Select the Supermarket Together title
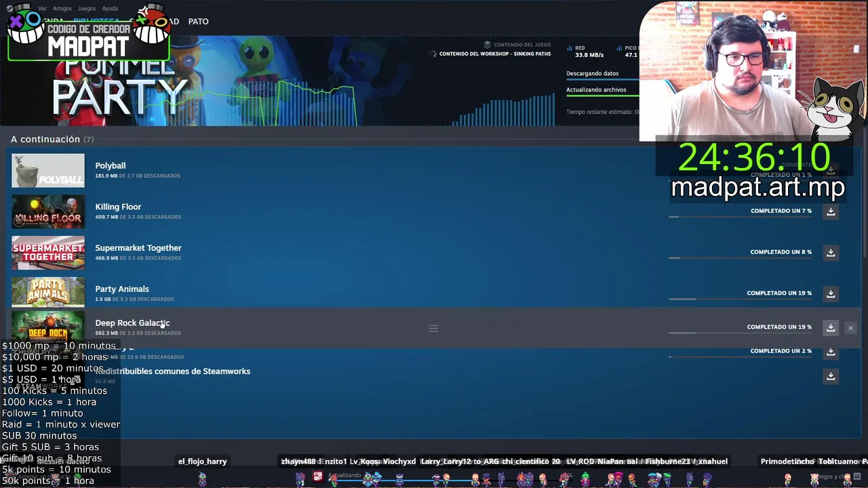 tap(138, 248)
